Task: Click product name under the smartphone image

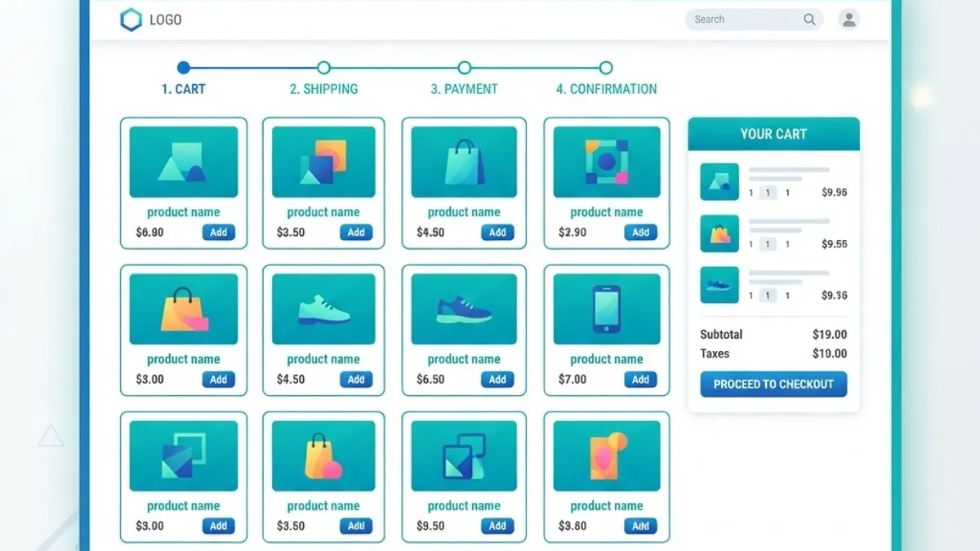Action: [607, 359]
